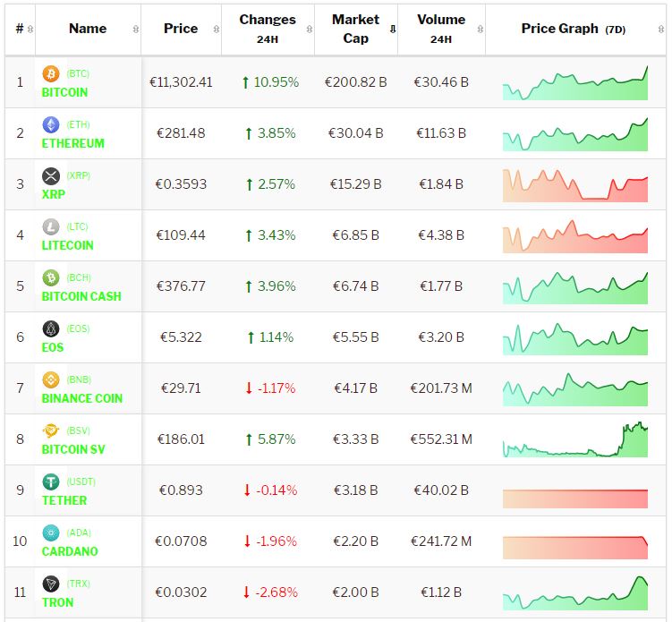This screenshot has height=622, width=672.
Task: Click the EOS coin icon
Action: pos(51,328)
